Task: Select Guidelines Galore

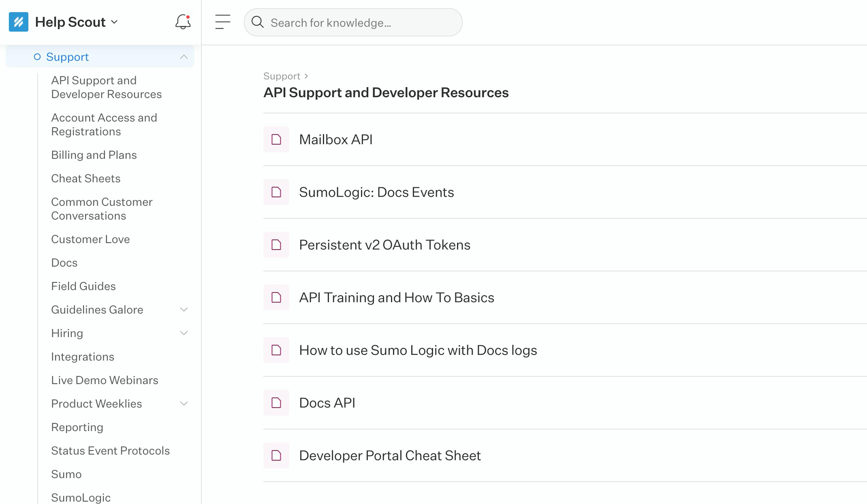Action: (x=97, y=310)
